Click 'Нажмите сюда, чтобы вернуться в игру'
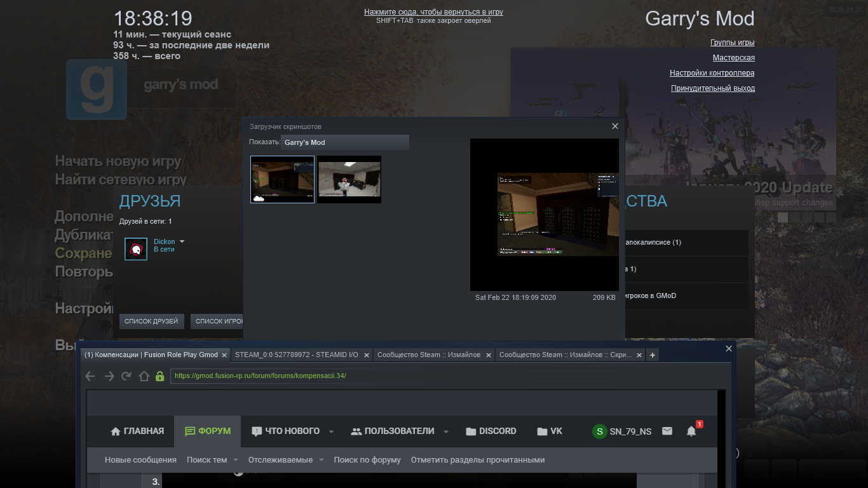 click(x=433, y=12)
